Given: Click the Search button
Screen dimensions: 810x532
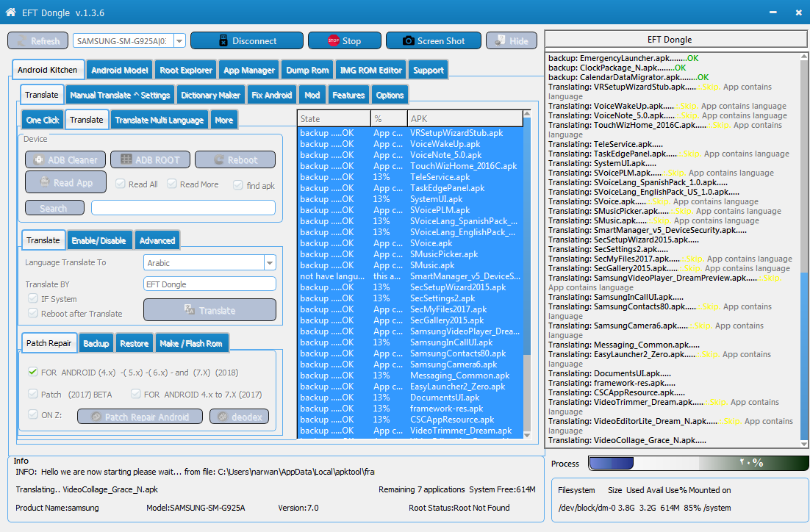Looking at the screenshot, I should [54, 208].
